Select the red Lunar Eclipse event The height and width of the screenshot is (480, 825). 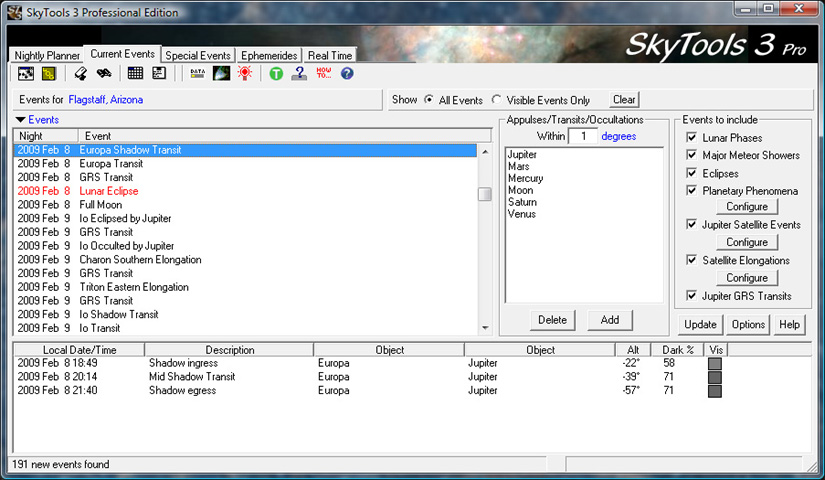[x=245, y=191]
